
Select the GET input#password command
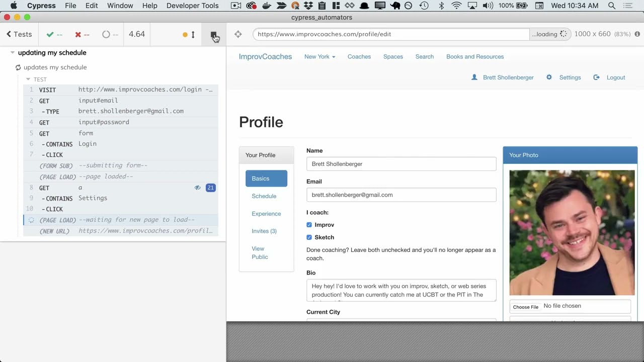coord(121,122)
